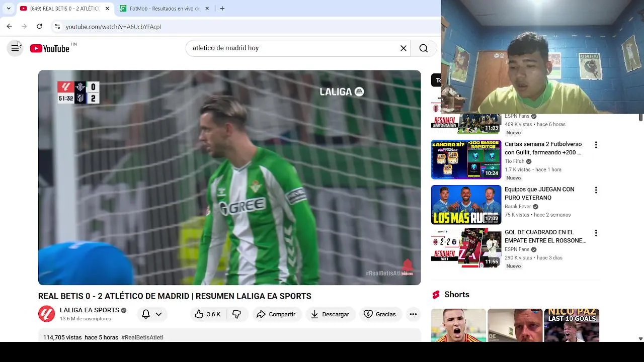The height and width of the screenshot is (362, 644).
Task: Click the Equipos que JUEGAN CON PURO VETERANO title
Action: 539,194
